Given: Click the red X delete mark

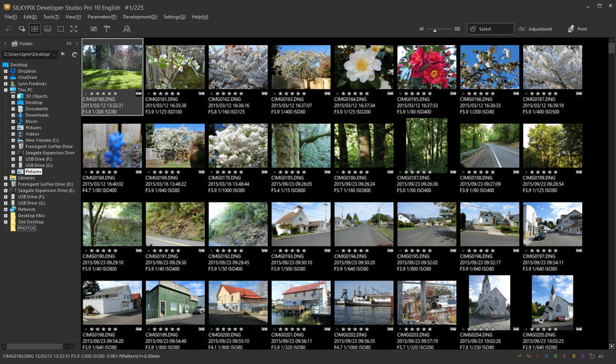Looking at the screenshot, I should pyautogui.click(x=537, y=356).
